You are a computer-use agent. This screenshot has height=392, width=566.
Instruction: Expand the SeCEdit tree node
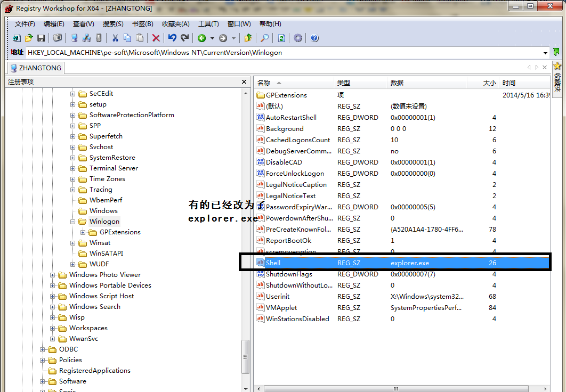click(72, 94)
